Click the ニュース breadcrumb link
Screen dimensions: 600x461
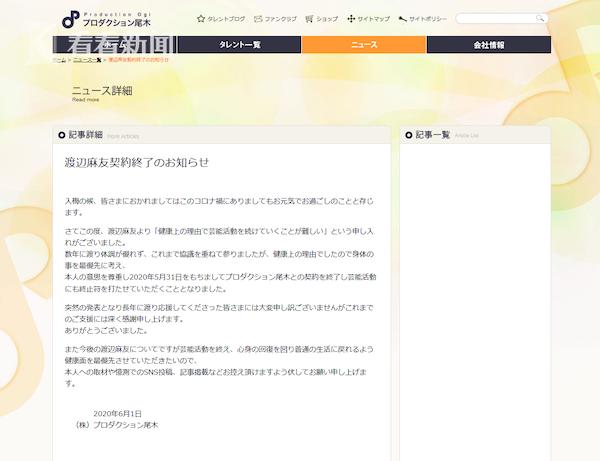[87, 60]
